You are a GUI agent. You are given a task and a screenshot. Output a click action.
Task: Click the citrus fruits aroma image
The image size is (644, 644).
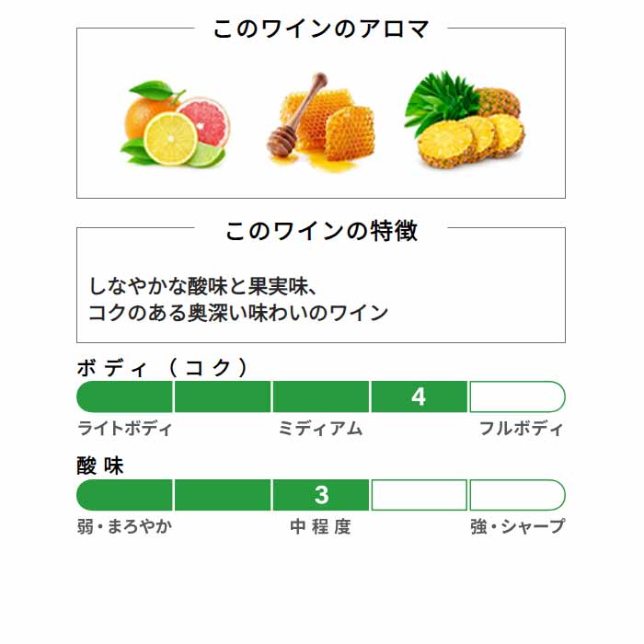(x=175, y=123)
